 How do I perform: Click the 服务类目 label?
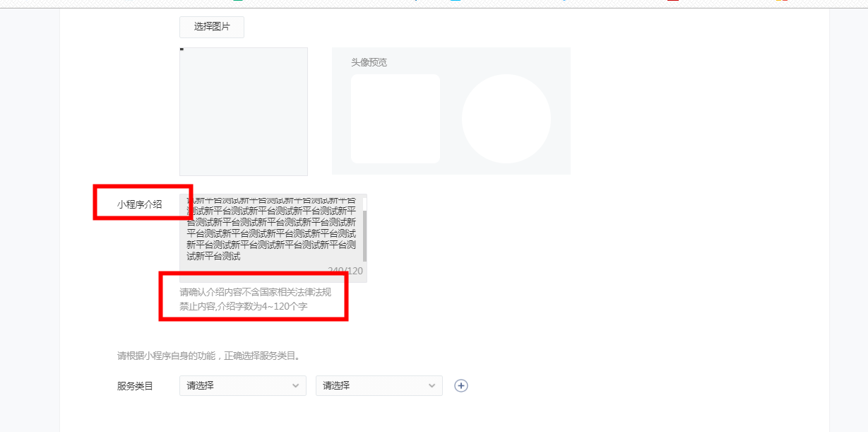(135, 386)
